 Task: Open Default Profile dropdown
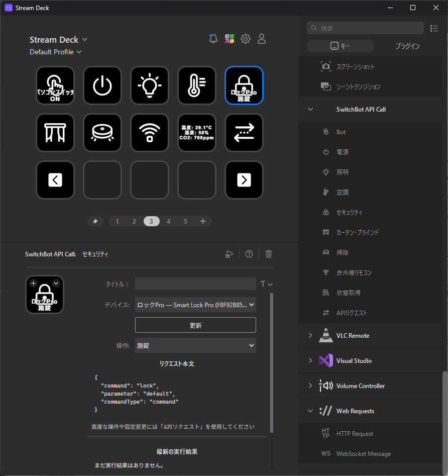(x=56, y=52)
